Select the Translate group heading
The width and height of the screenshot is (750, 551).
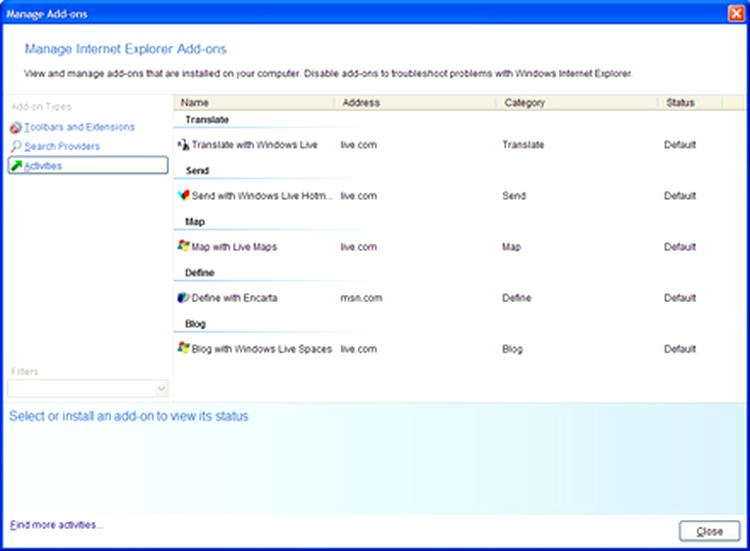(207, 120)
